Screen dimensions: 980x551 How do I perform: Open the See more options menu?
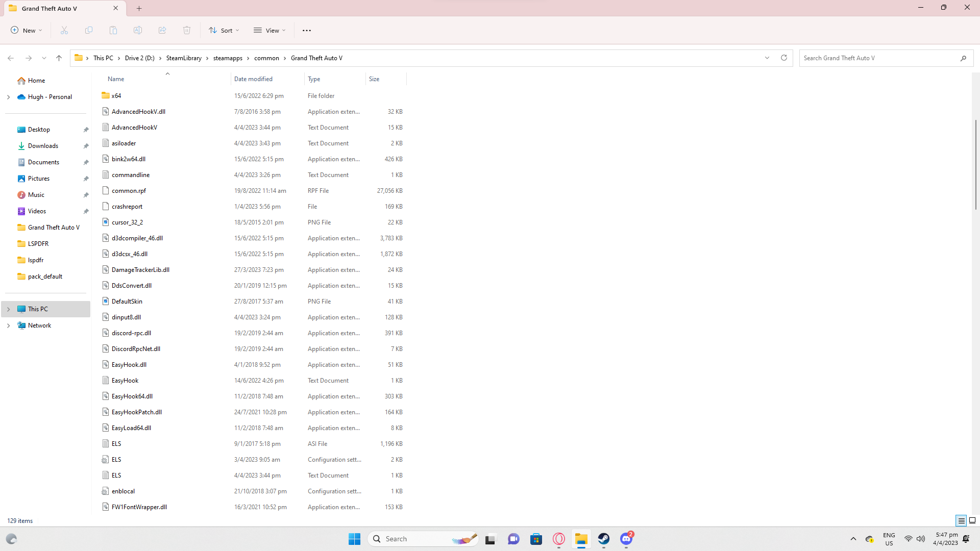[x=307, y=31]
